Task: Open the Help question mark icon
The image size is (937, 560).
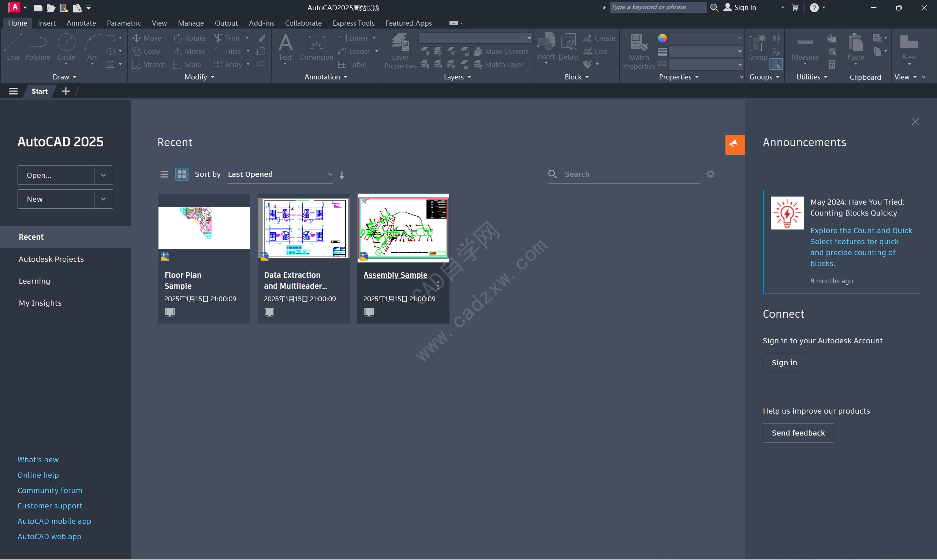Action: (x=814, y=8)
